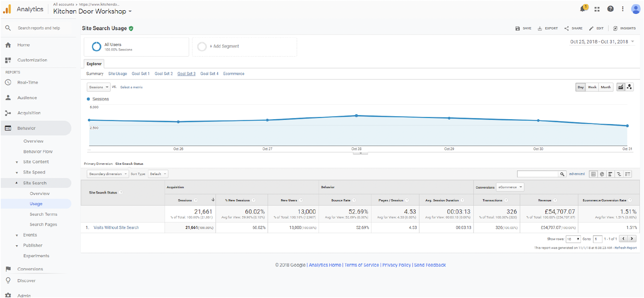Click the table search magnifier icon
The height and width of the screenshot is (298, 644).
563,174
